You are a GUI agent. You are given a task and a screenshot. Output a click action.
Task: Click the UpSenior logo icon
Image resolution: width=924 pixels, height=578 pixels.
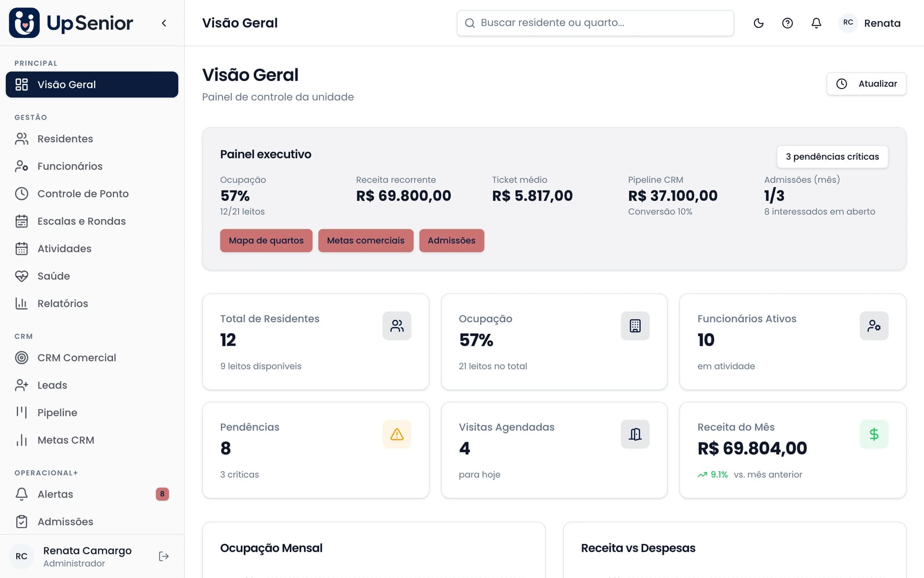(24, 23)
